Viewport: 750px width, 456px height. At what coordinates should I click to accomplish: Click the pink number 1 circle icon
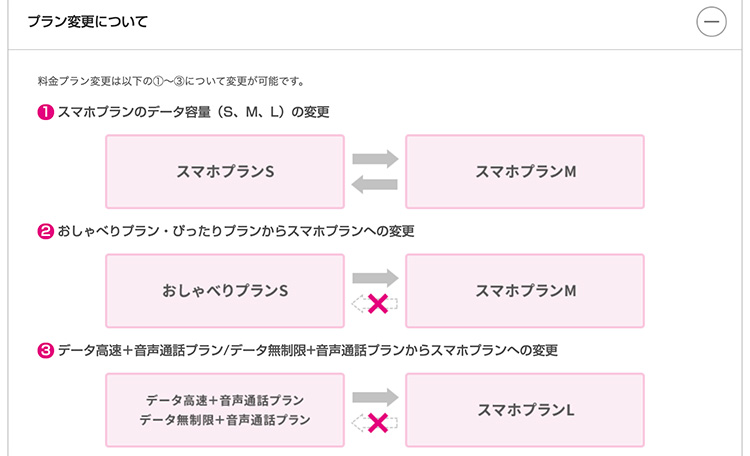point(45,112)
